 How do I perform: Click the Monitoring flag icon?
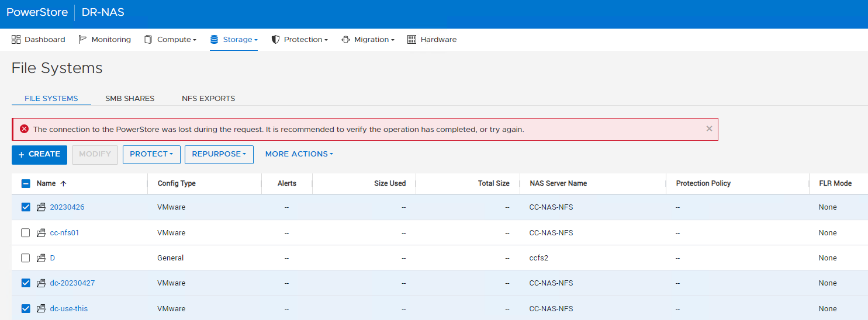(x=83, y=40)
